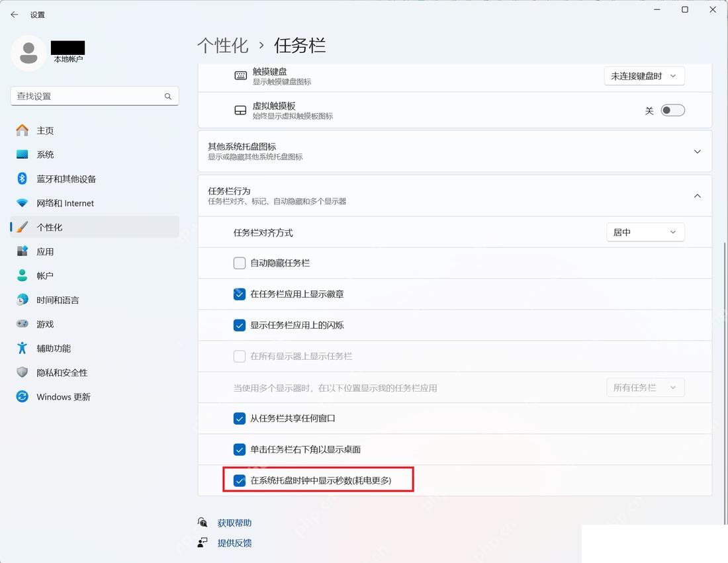Uncheck 显示任务栏应用上的闪烁

240,325
